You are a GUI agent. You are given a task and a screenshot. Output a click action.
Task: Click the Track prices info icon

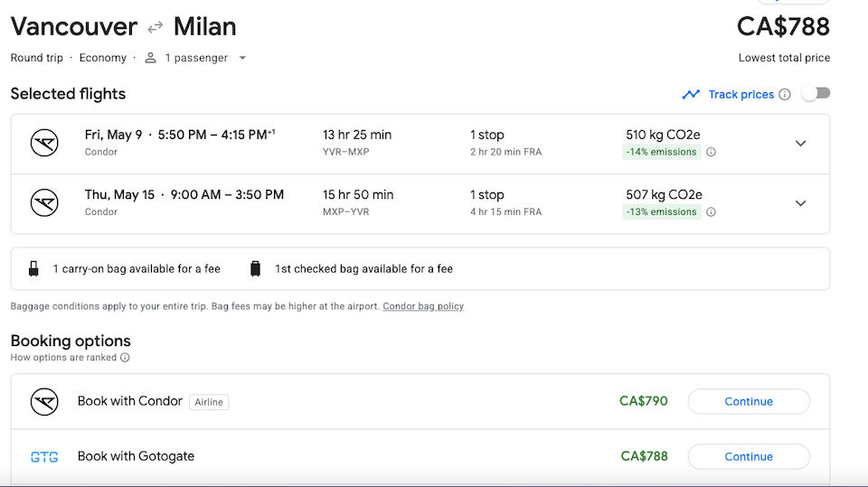(x=785, y=95)
